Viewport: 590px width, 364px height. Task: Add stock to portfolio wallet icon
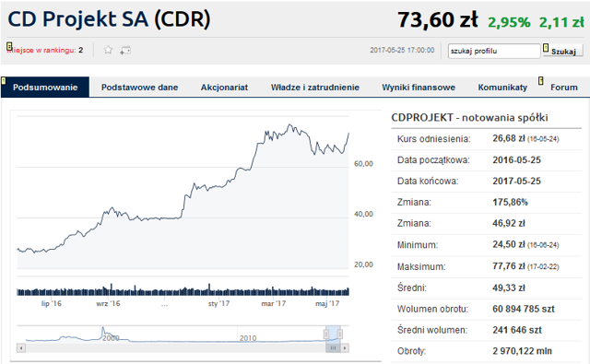(x=125, y=50)
